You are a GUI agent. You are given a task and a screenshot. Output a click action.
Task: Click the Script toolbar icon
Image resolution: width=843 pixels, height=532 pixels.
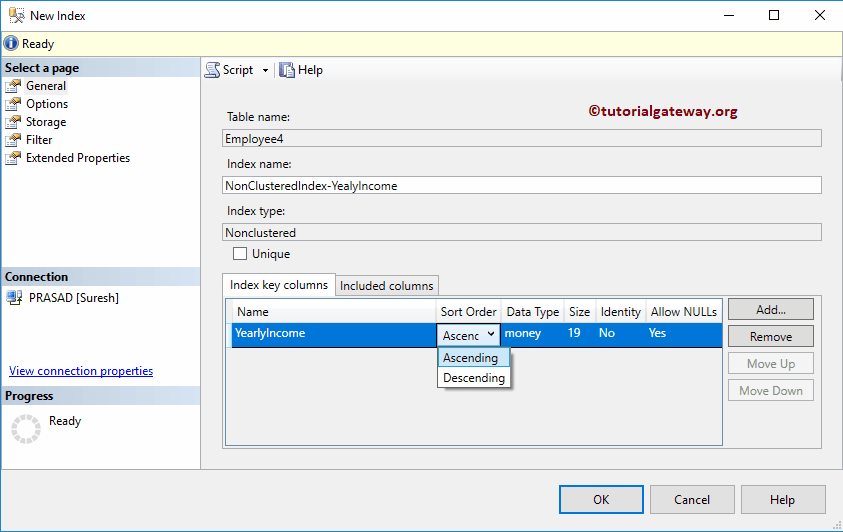(212, 70)
